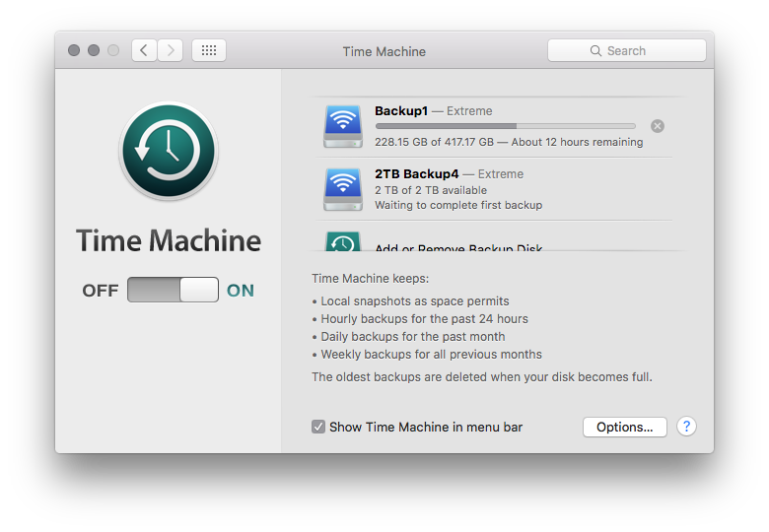
Task: Select the Backup1 — Extreme disk title
Action: tap(434, 111)
